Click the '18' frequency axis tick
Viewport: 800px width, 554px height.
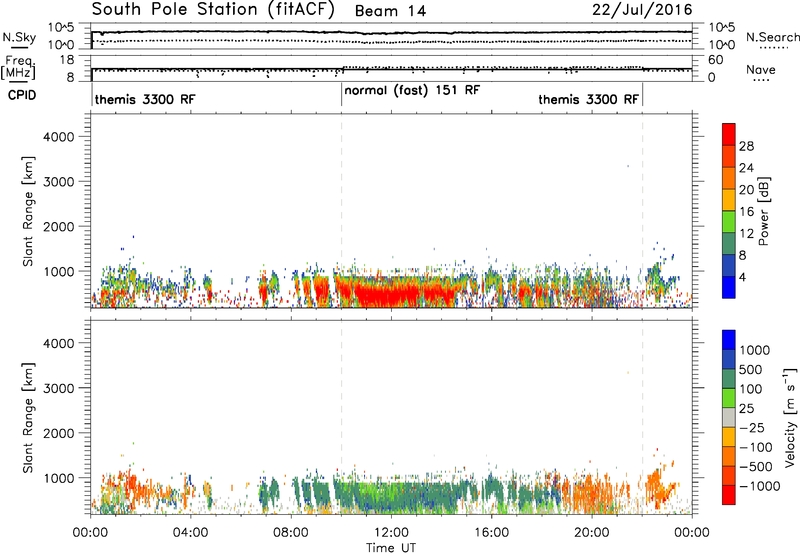click(x=67, y=60)
